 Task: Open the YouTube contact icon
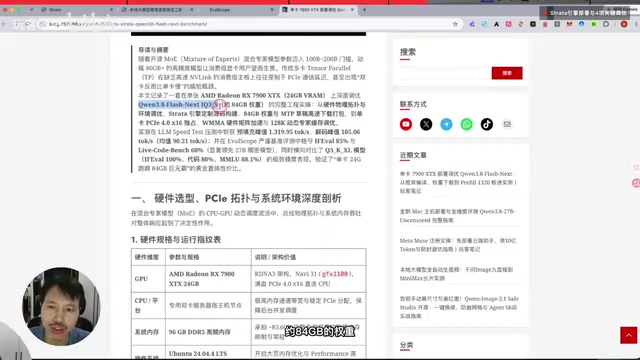(x=406, y=124)
